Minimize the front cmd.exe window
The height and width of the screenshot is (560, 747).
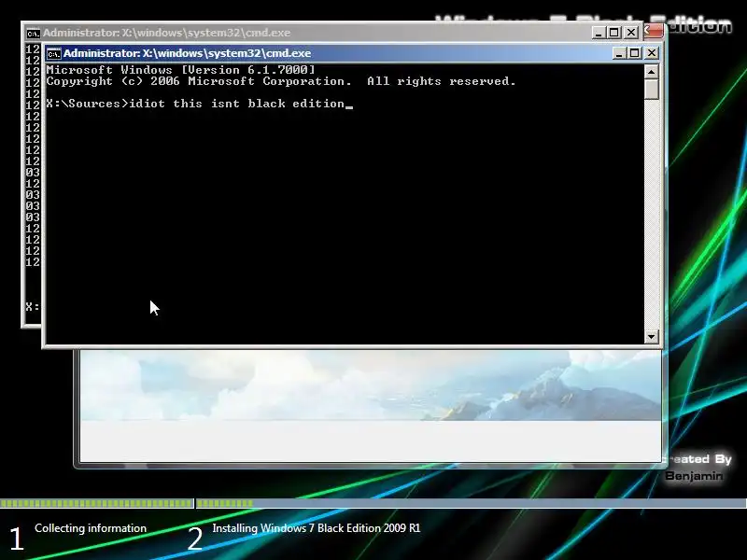click(619, 53)
